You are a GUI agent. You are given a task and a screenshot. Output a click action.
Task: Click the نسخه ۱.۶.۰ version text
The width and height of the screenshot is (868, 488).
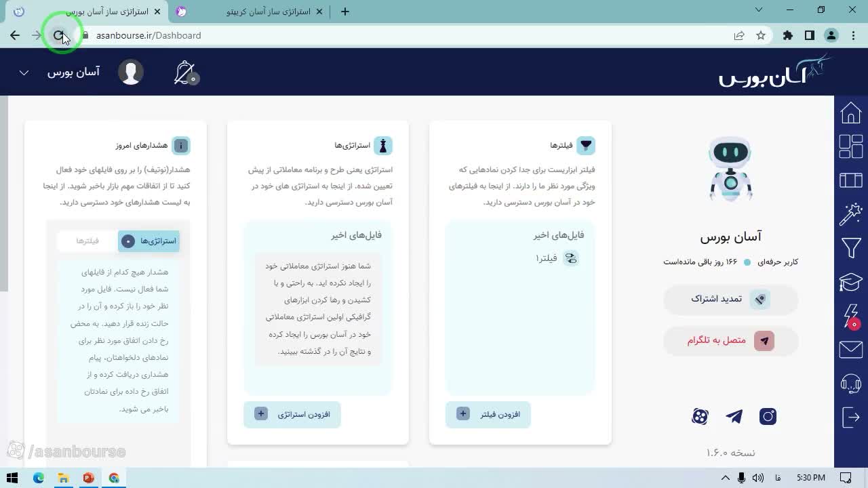coord(730,452)
